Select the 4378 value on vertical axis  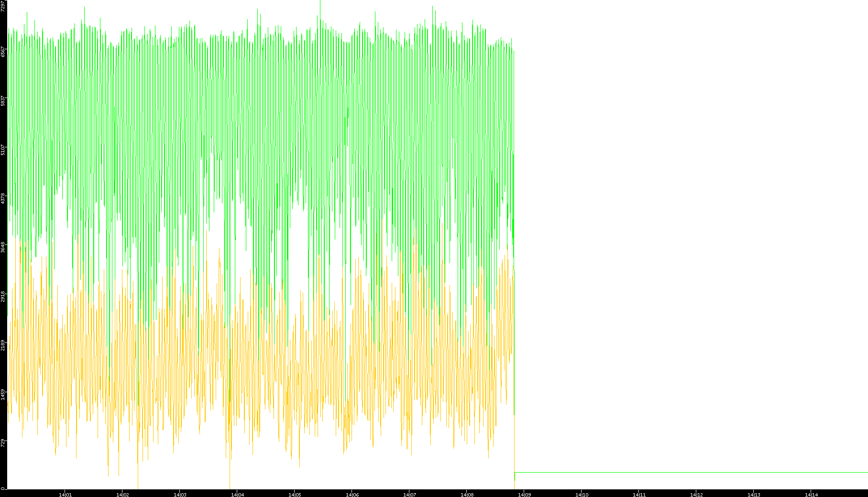click(x=3, y=199)
